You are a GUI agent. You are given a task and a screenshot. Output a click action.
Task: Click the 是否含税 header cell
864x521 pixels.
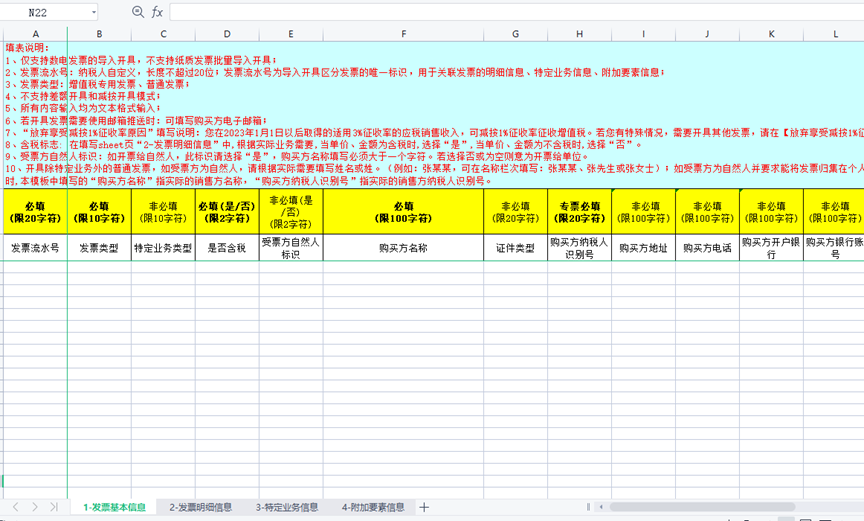coord(227,248)
